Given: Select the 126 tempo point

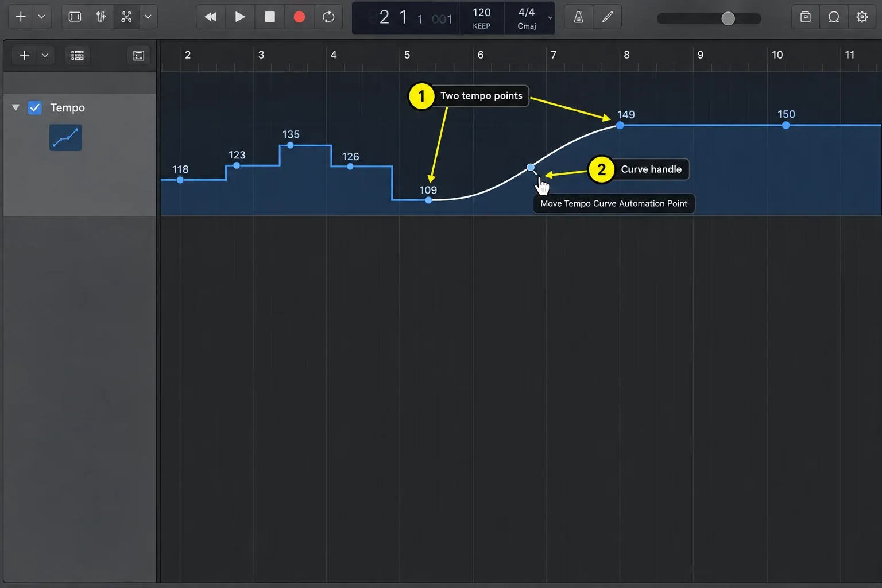Looking at the screenshot, I should 350,167.
